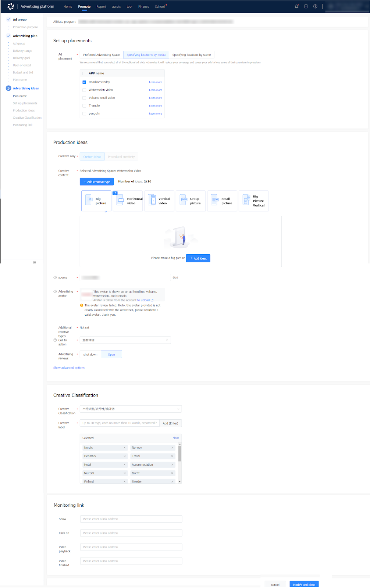Image resolution: width=370 pixels, height=588 pixels.
Task: Select the Small picture creative type card
Action: 222,201
